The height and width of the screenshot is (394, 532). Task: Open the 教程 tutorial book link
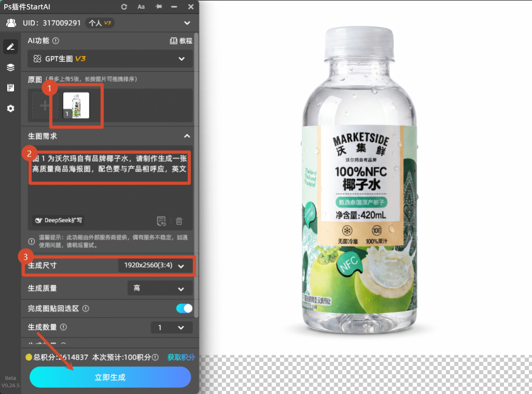point(181,41)
